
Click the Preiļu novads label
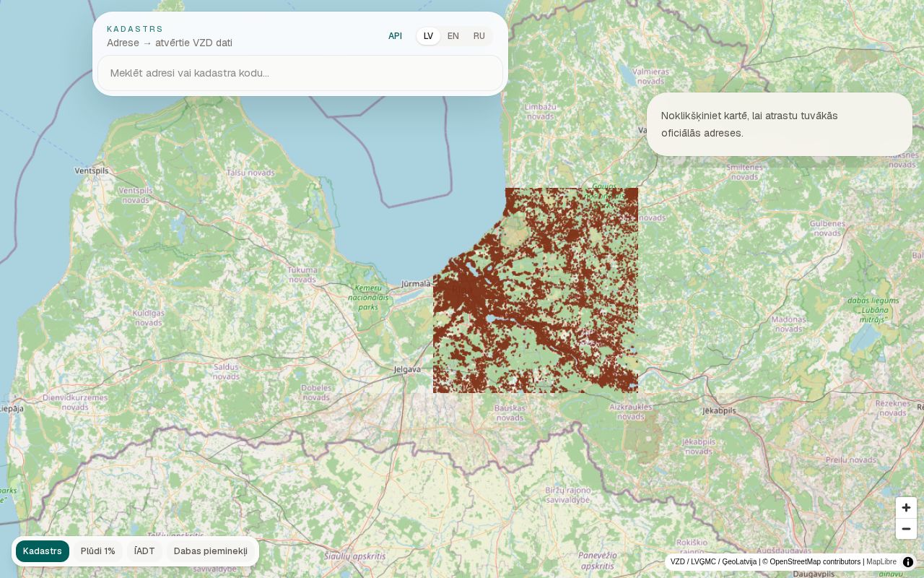point(850,460)
